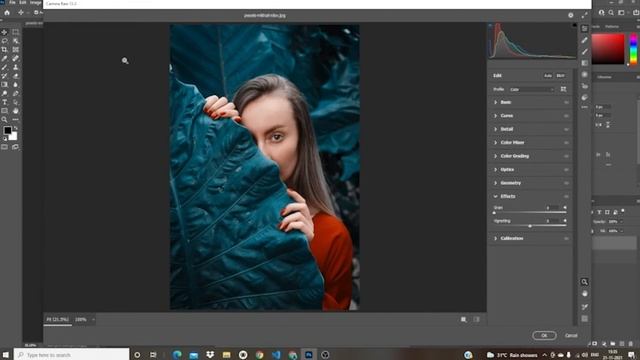640x360 pixels.
Task: Click the Cancel button
Action: point(571,336)
